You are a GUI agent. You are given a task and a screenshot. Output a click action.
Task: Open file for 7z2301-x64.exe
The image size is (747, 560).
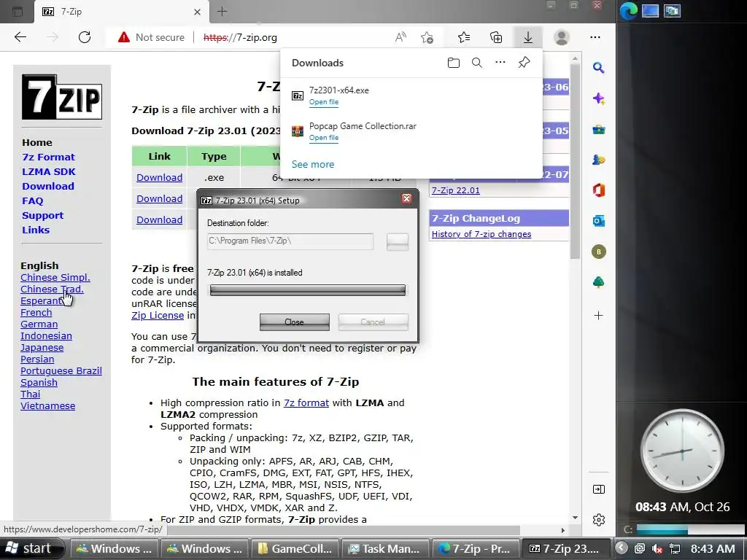tap(323, 102)
